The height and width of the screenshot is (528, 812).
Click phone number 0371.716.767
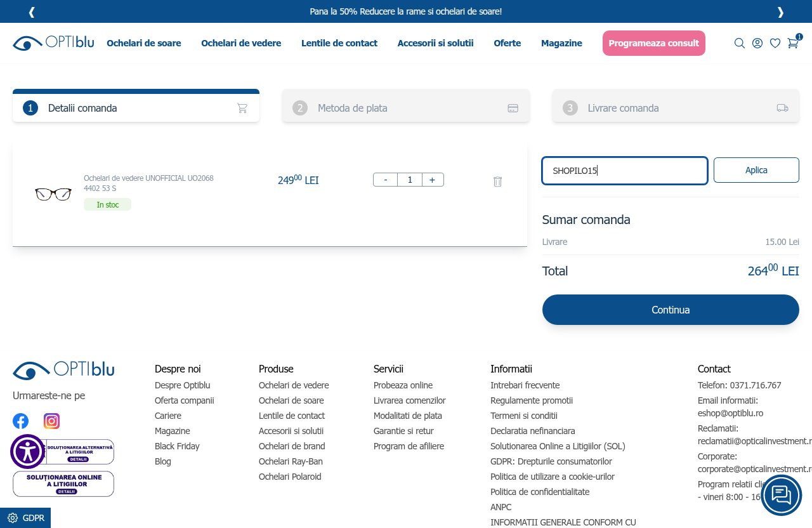pos(756,385)
